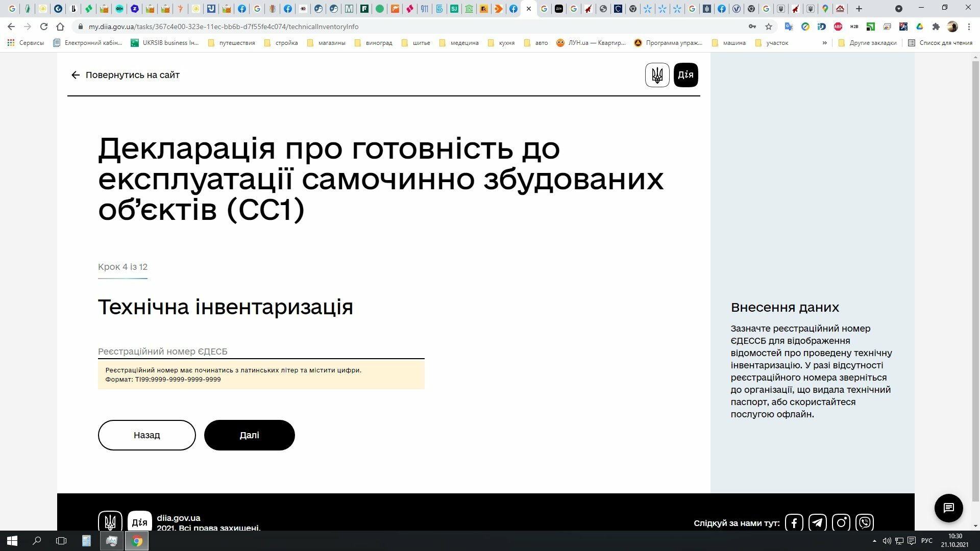
Task: Open the авто bookmark folder
Action: click(x=536, y=43)
